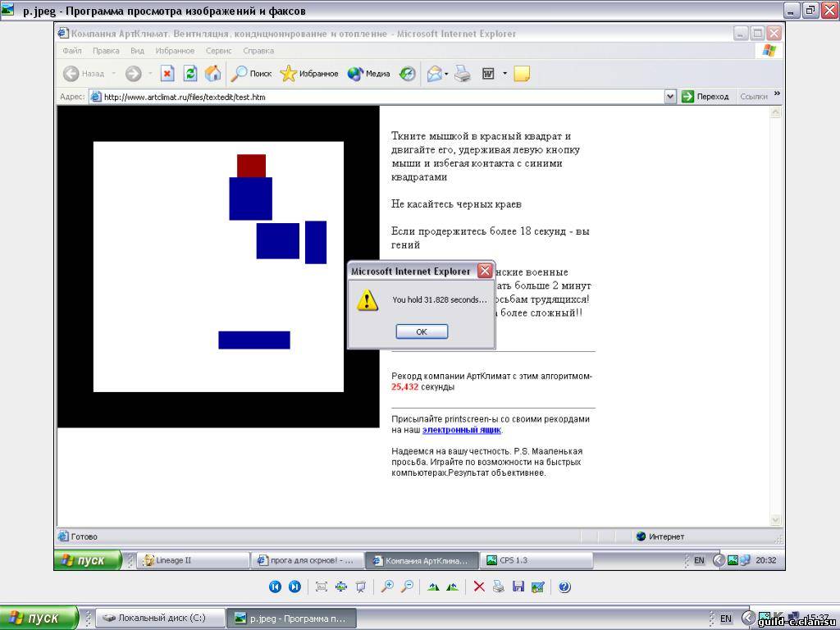Open the IE Медиа panel

[368, 73]
